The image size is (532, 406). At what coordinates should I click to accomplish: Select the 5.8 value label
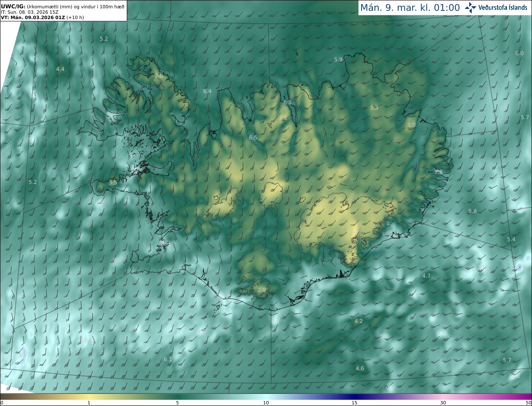click(x=473, y=211)
